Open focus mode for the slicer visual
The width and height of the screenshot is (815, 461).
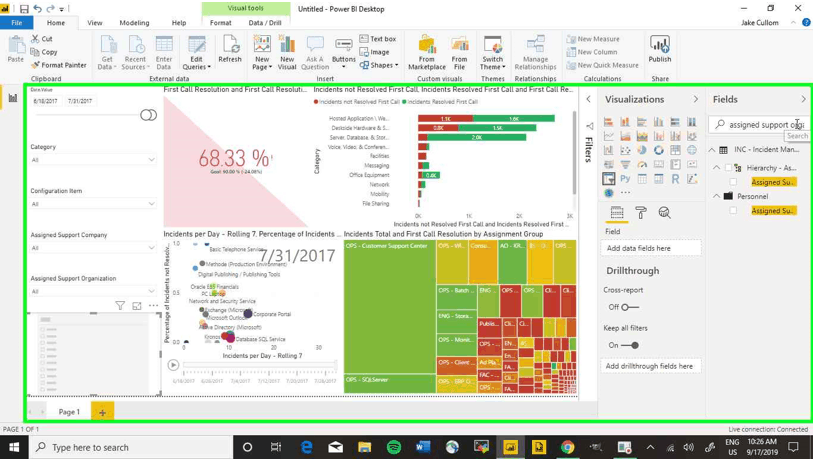(137, 306)
